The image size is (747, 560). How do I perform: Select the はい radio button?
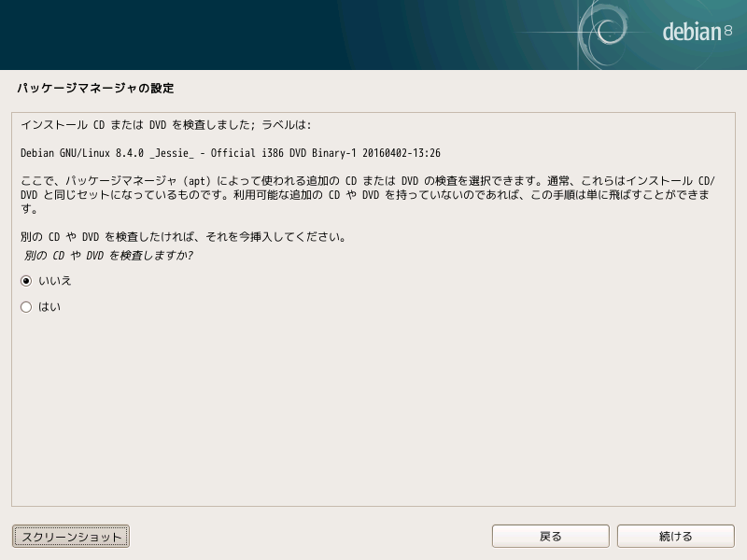26,307
